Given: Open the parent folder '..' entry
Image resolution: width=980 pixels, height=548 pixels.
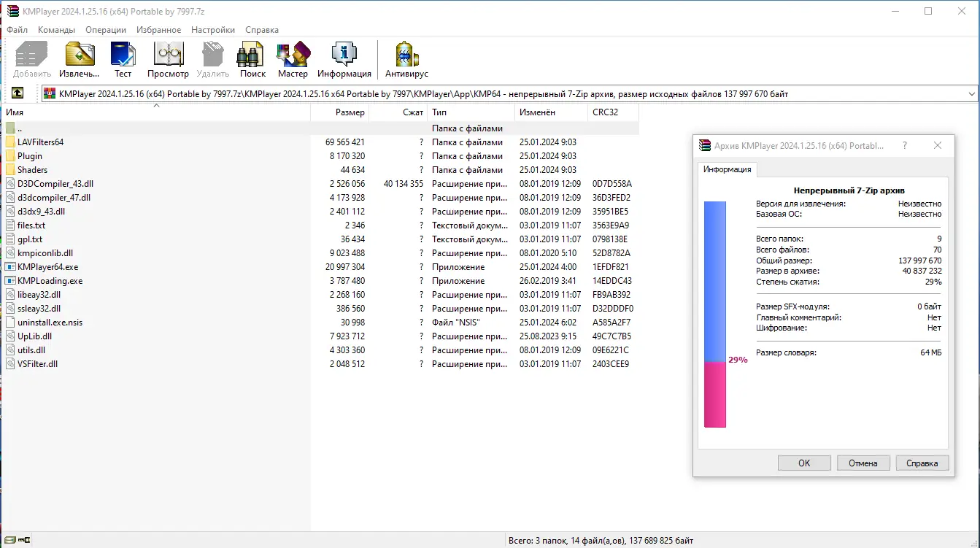Looking at the screenshot, I should point(25,128).
